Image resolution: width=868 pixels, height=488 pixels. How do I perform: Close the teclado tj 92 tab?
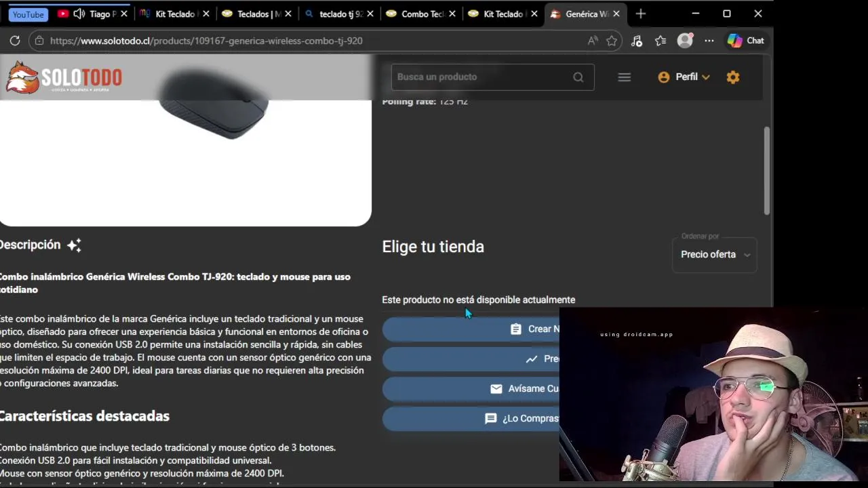click(x=370, y=14)
